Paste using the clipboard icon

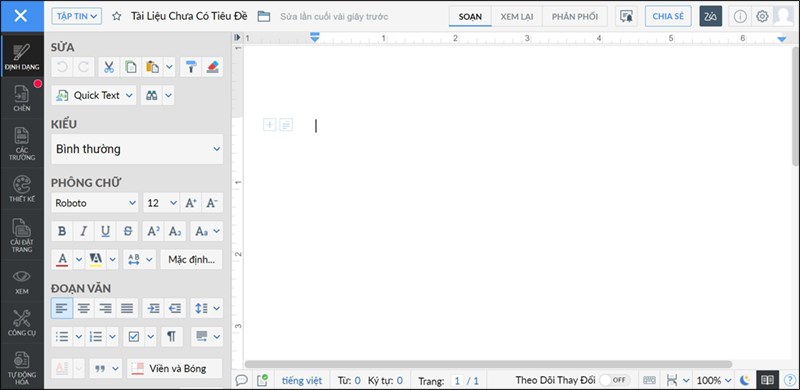[152, 67]
